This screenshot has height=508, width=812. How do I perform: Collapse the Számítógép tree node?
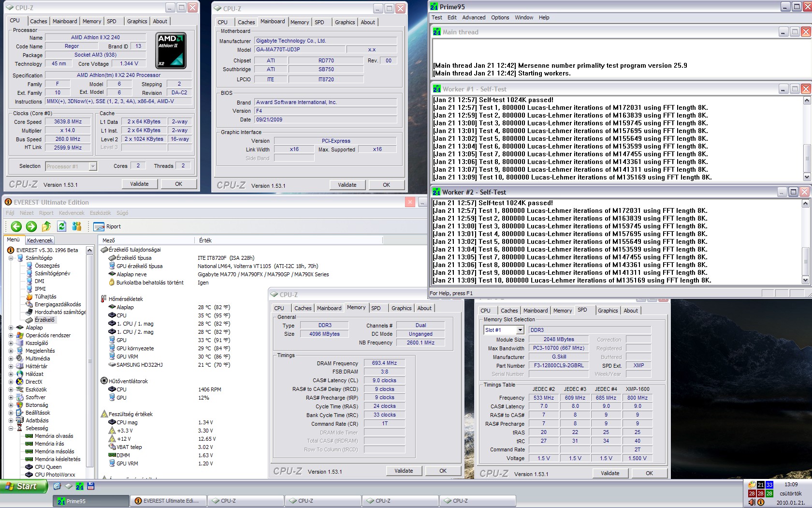coord(11,258)
